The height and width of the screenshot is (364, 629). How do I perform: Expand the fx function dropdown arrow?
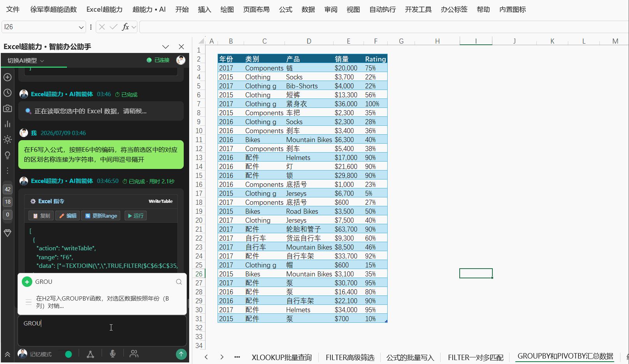pyautogui.click(x=134, y=27)
